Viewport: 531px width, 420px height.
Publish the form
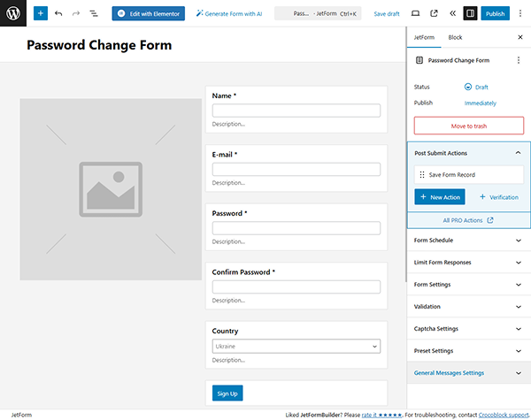(495, 13)
